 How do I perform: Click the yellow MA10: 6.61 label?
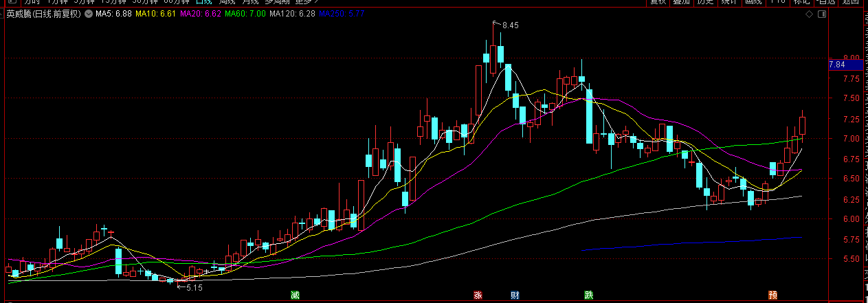tap(156, 13)
